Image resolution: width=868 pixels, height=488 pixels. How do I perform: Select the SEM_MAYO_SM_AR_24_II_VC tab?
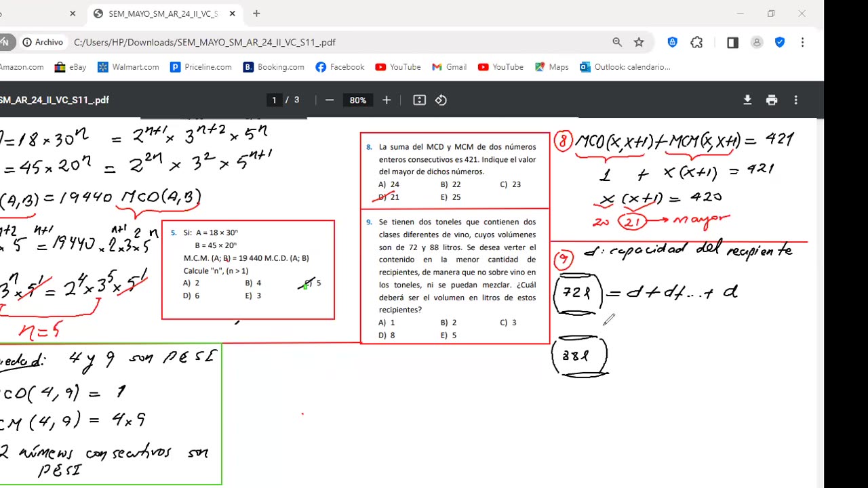(165, 14)
